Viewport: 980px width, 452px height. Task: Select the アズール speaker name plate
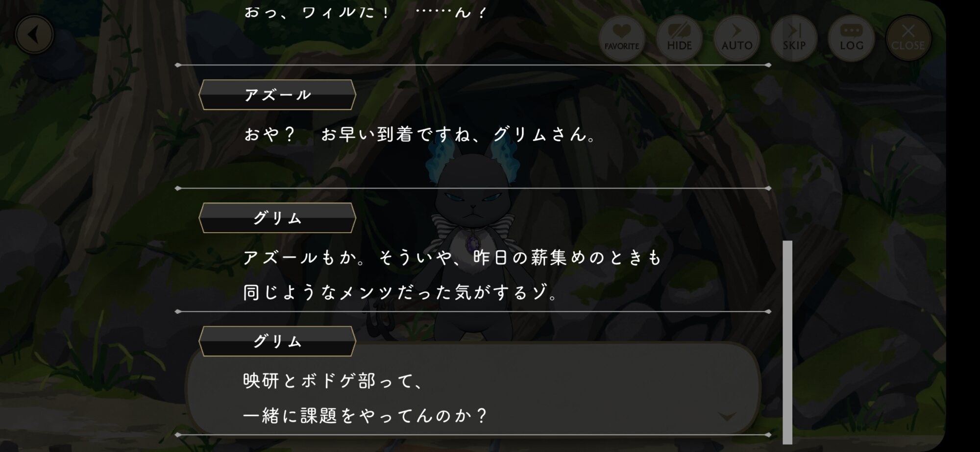click(277, 95)
